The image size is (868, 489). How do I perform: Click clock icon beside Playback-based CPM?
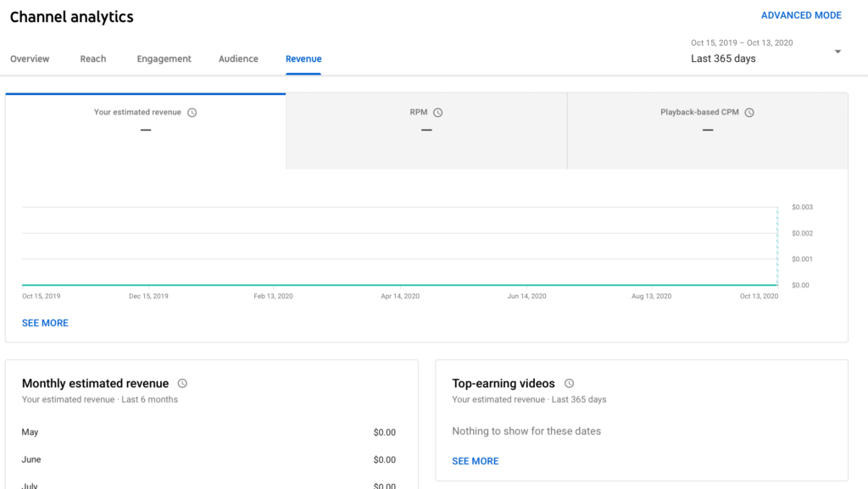(x=749, y=113)
